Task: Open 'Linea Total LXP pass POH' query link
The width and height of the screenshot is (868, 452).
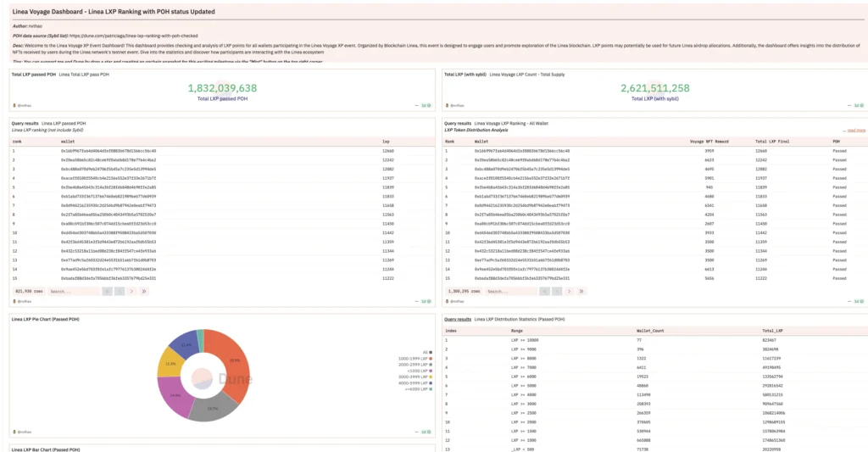Action: click(84, 75)
